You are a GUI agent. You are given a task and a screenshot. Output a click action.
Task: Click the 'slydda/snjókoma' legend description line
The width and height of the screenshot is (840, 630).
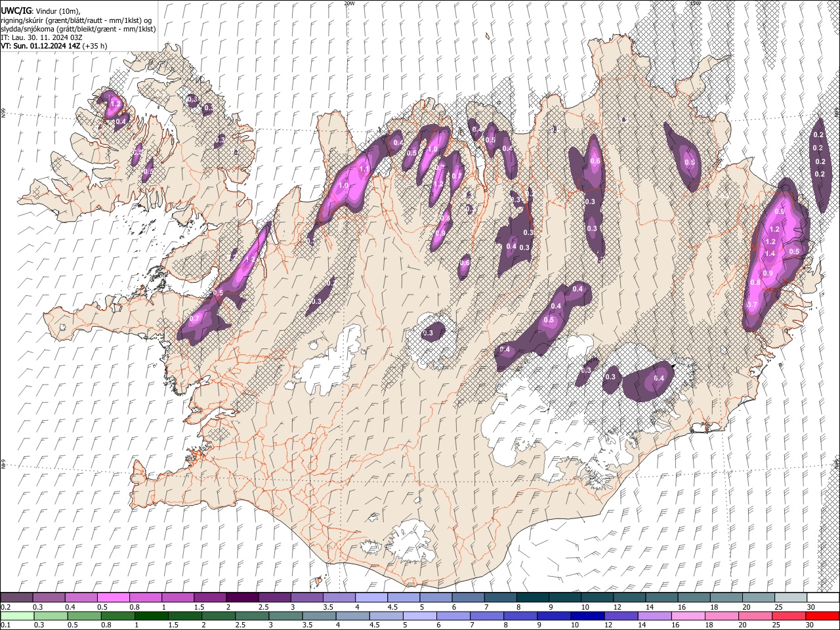pyautogui.click(x=78, y=30)
